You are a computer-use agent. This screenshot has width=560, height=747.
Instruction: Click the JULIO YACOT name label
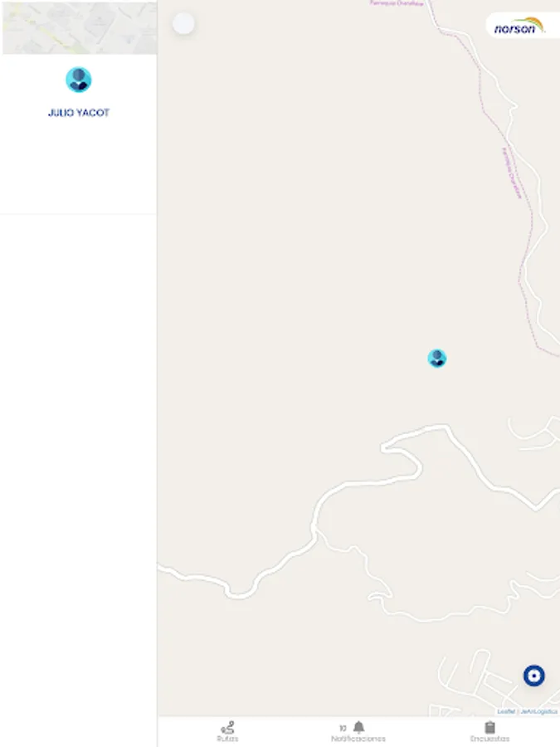coord(79,113)
